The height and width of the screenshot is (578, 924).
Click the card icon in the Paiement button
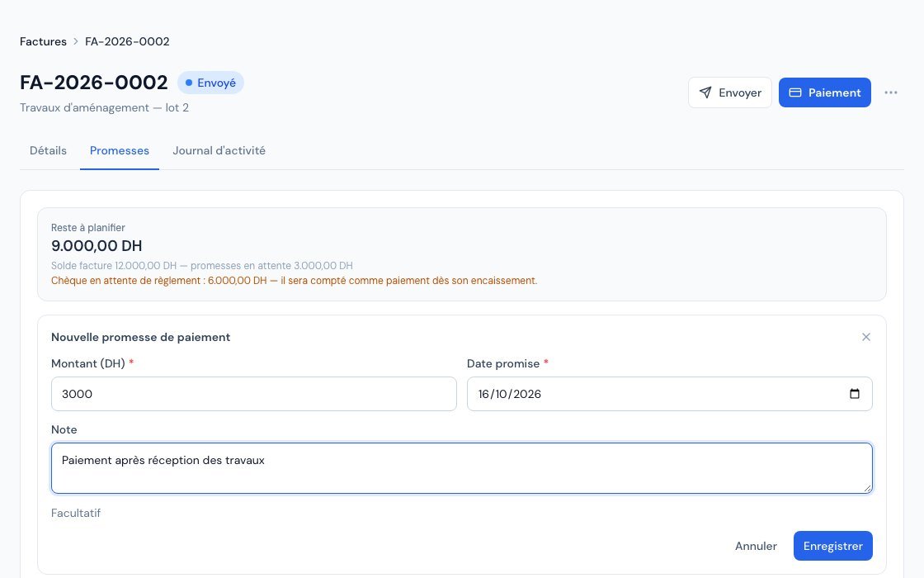(x=795, y=92)
